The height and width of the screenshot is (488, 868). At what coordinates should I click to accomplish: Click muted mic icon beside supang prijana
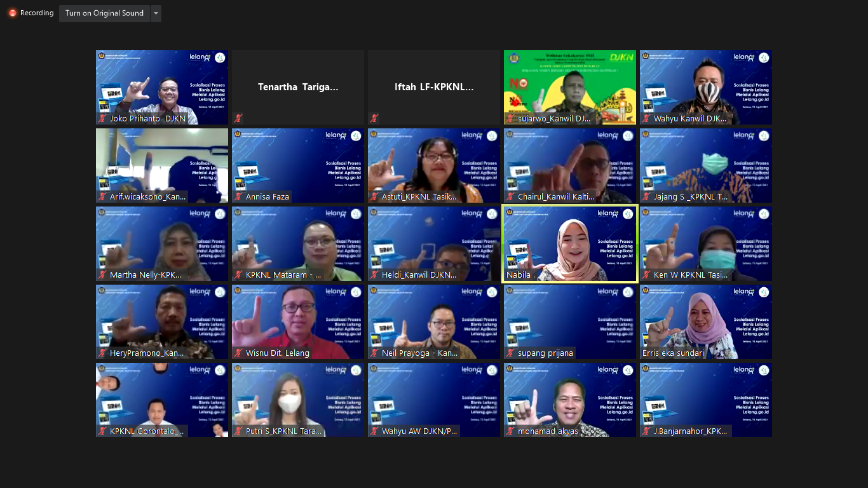point(510,353)
